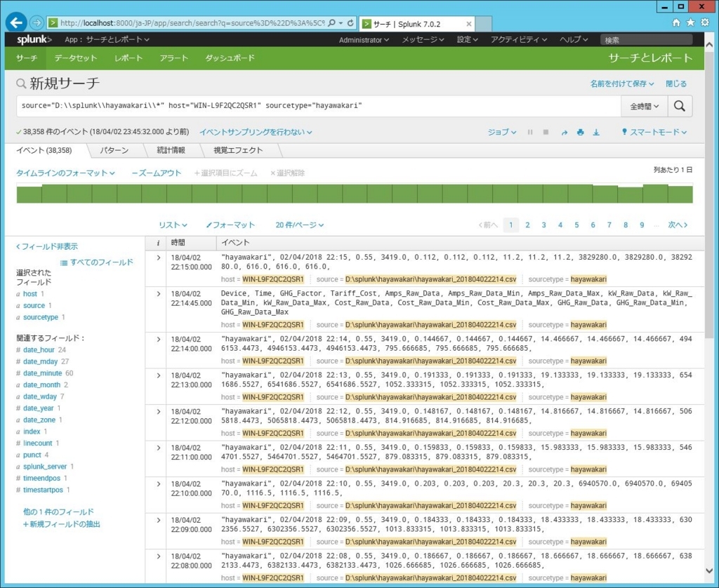
Task: Expand the 22:14:45 event row
Action: (158, 294)
